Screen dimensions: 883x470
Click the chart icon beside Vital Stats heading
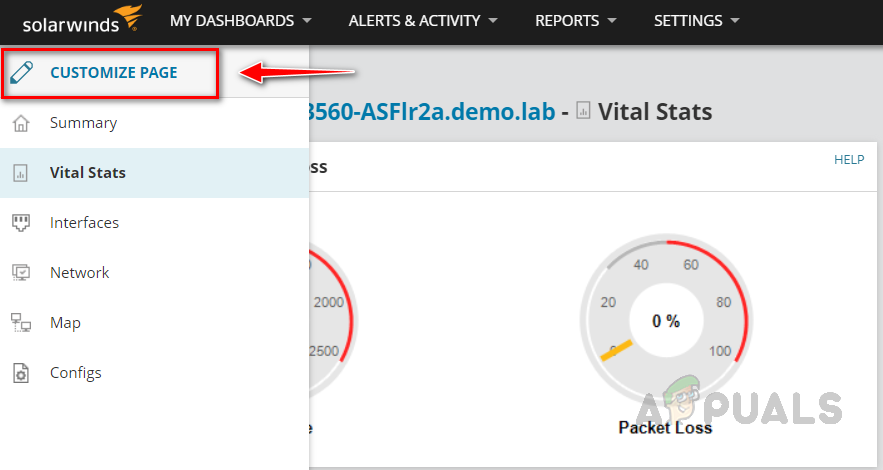583,110
